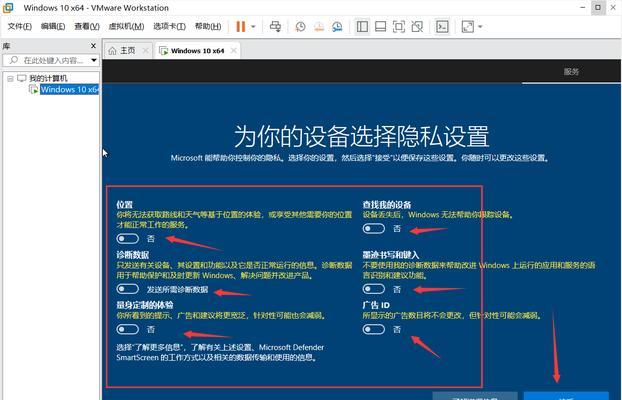The image size is (622, 400).
Task: Toggle the 诊断数据 diagnostic data switch
Action: 128,289
